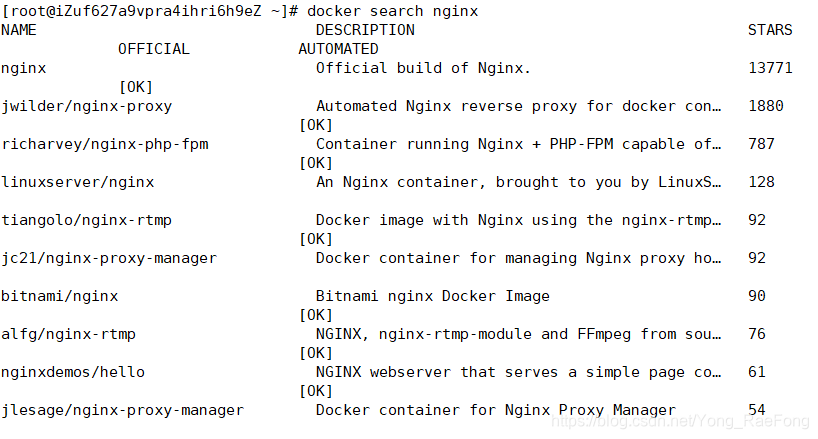Click alfg/nginx-rtmp image name
The height and width of the screenshot is (439, 818).
[68, 335]
